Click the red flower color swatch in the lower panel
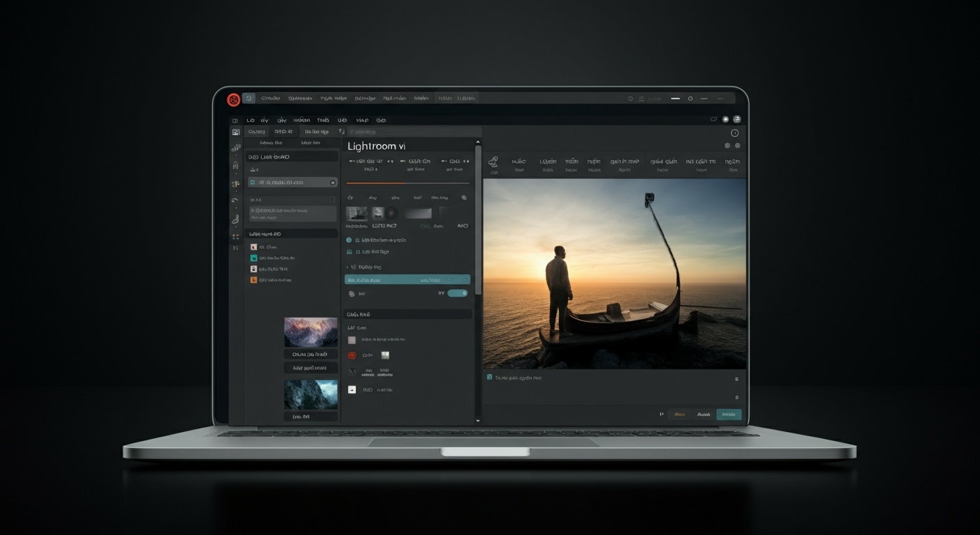 tap(353, 355)
